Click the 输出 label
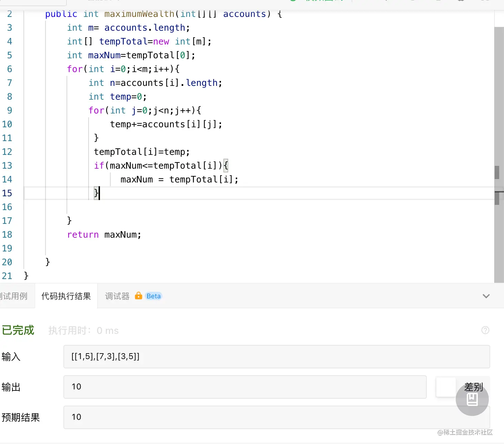The height and width of the screenshot is (447, 504). [x=11, y=387]
